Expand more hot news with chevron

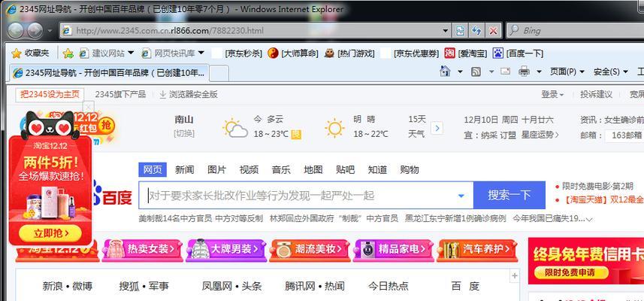(x=589, y=219)
